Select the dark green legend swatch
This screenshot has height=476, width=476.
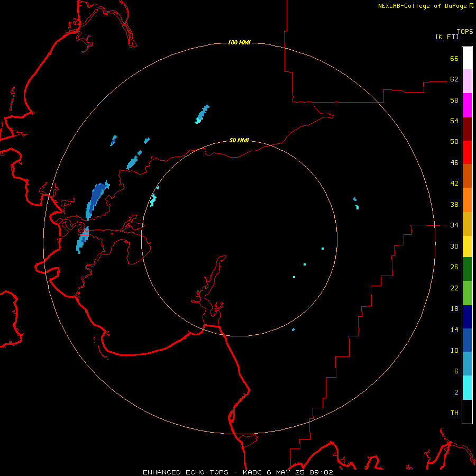[467, 269]
